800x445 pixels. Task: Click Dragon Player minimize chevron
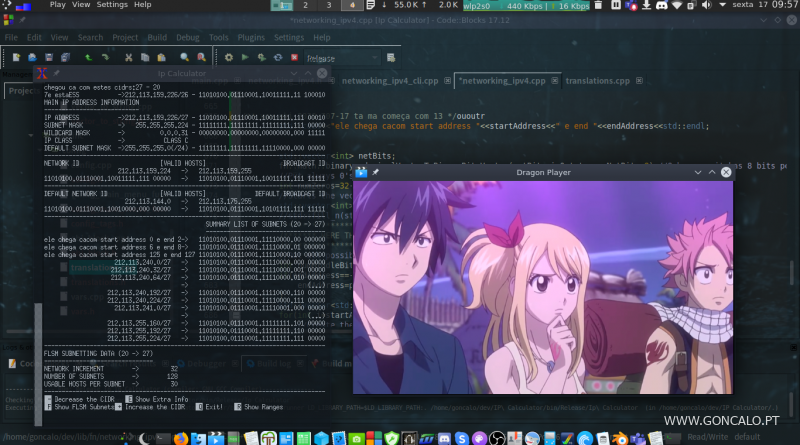tap(697, 172)
